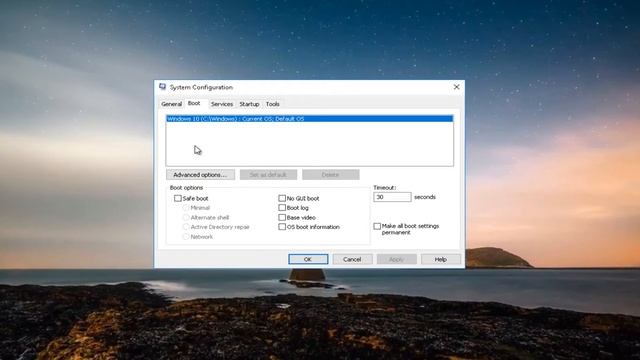
Task: Select the Boot tab
Action: (194, 103)
